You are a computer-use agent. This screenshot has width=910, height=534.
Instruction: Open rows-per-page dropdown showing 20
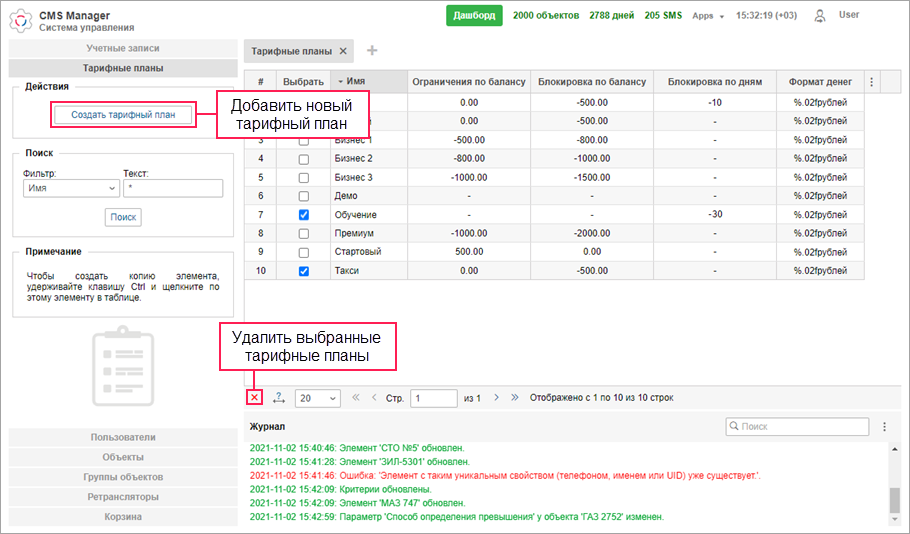[319, 398]
